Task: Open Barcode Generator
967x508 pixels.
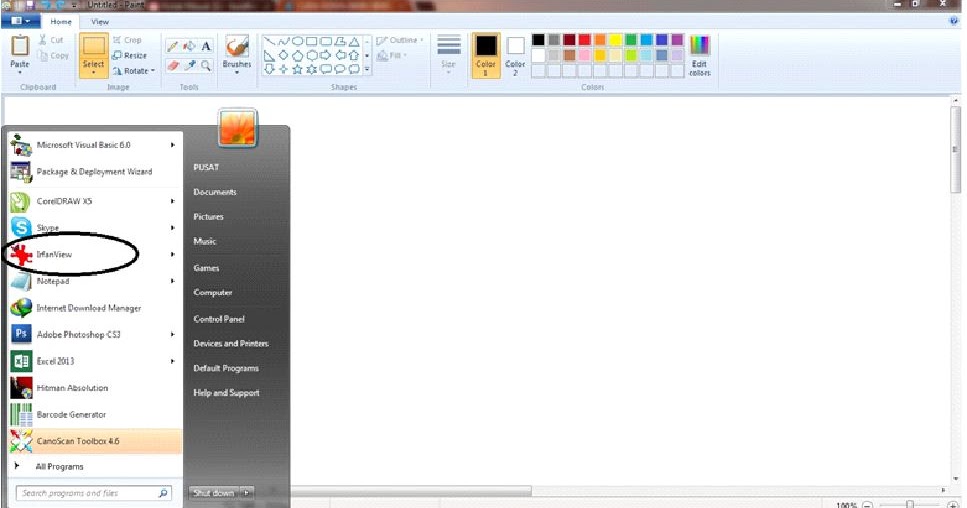Action: 93,414
